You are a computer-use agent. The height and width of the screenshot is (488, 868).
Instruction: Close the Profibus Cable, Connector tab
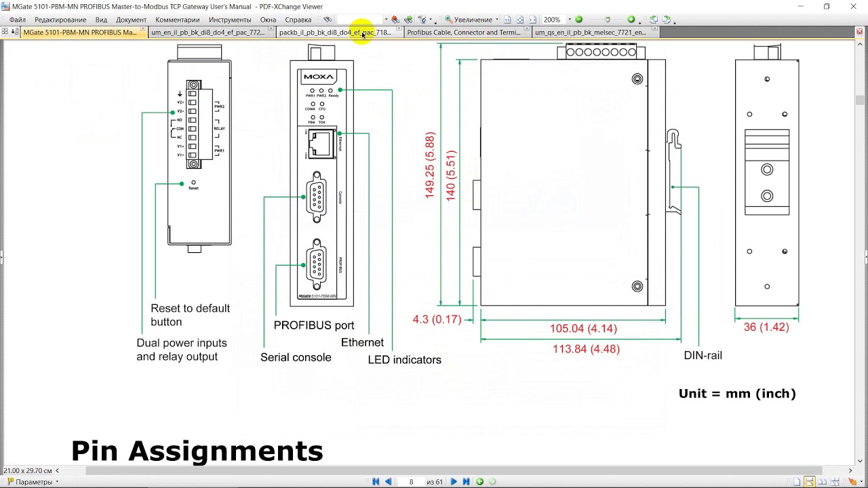(x=527, y=30)
